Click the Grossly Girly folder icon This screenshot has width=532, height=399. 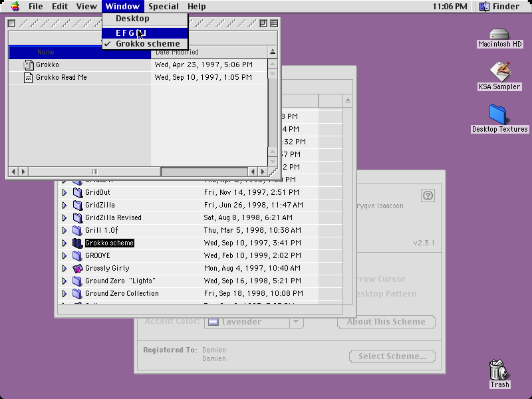point(78,269)
